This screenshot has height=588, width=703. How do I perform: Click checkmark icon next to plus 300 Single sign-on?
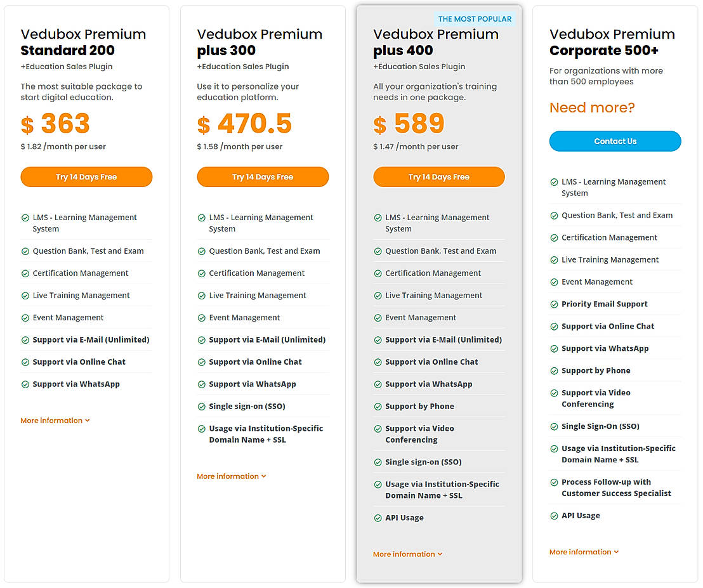click(x=202, y=407)
